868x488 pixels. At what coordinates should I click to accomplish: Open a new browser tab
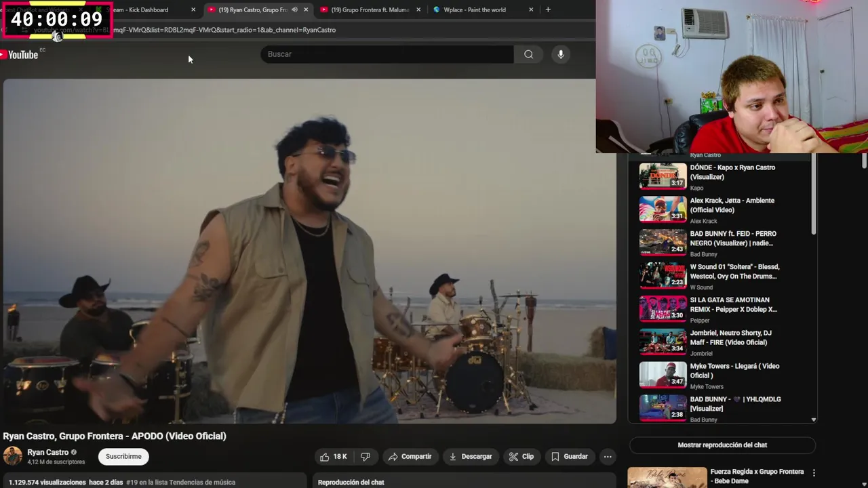coord(548,9)
